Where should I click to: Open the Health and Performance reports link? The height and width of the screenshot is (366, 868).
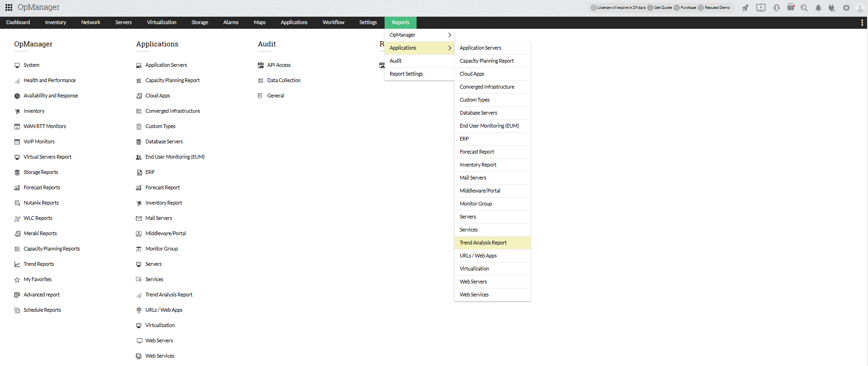coord(50,81)
